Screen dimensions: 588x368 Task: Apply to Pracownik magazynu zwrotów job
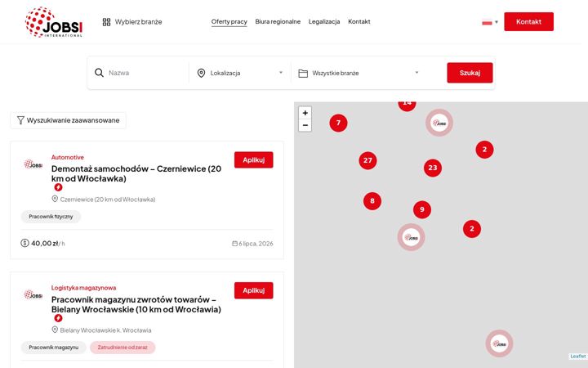[x=254, y=290]
